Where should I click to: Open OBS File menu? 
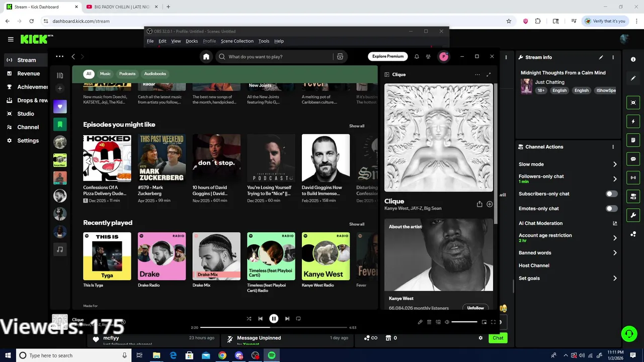150,41
